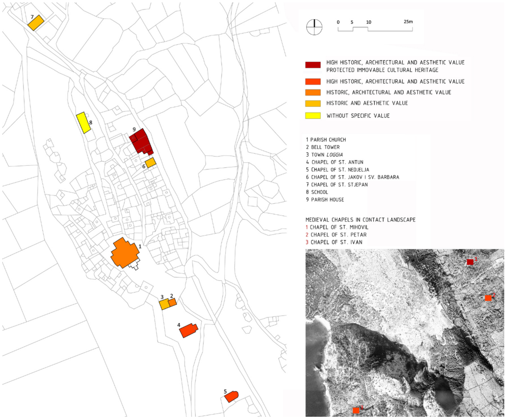Select the Chapel of St. Stjepan building
The image size is (507, 420).
point(36,23)
